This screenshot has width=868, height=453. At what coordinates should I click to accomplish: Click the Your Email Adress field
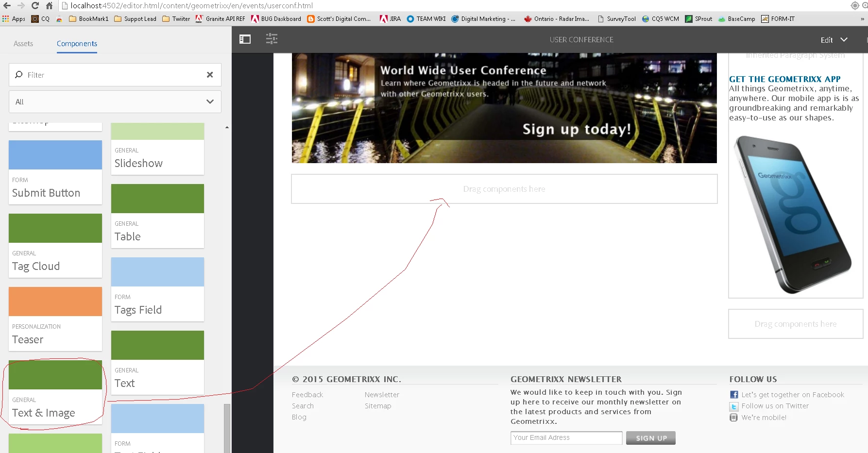click(x=566, y=438)
